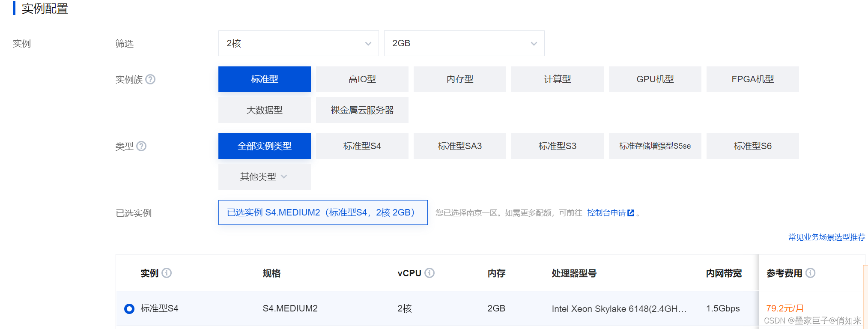This screenshot has width=868, height=329.
Task: Click help icon next to 实例族
Action: coord(150,79)
